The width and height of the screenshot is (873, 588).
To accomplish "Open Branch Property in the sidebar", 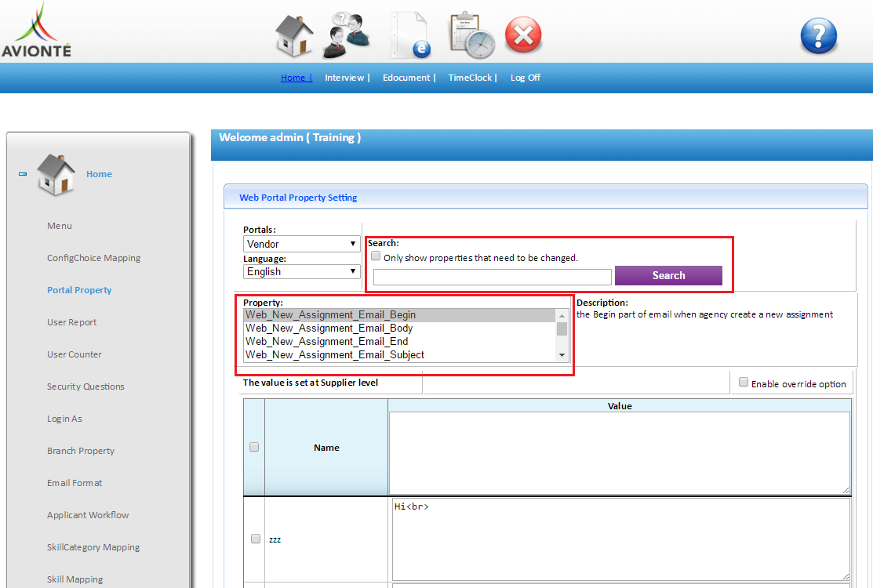I will 81,451.
